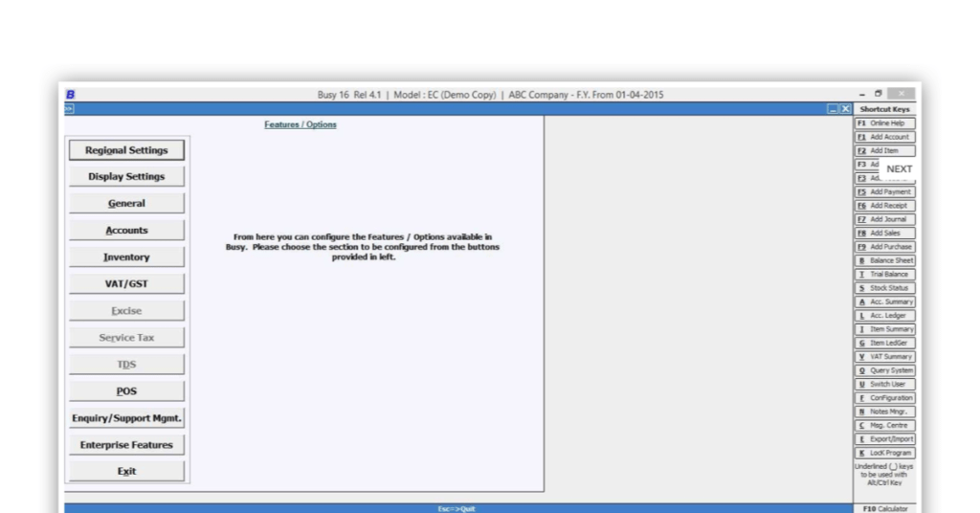Click the Exit button

[126, 471]
